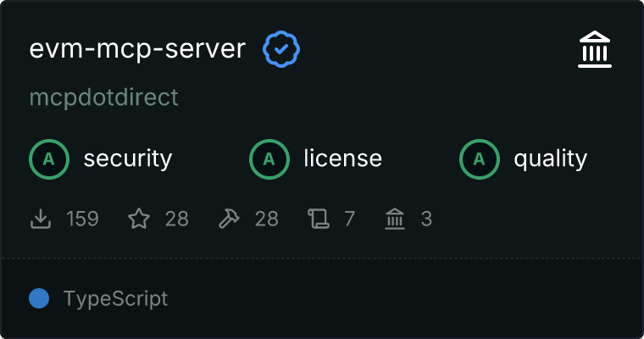Click the small bank icon beside 3

tap(395, 220)
